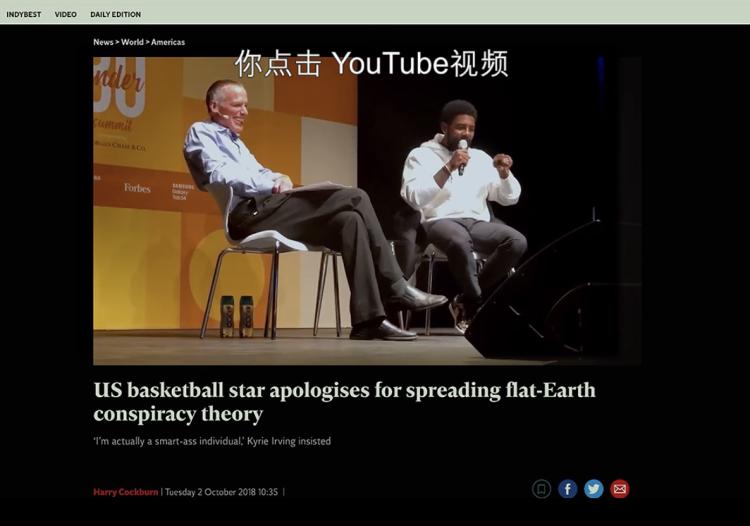Open the Video section
The height and width of the screenshot is (526, 750).
pyautogui.click(x=66, y=14)
